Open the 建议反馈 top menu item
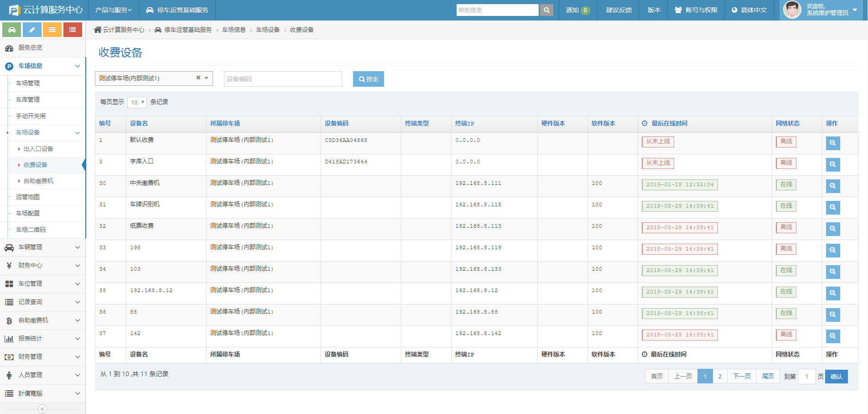Viewport: 868px width, 414px height. pos(619,10)
